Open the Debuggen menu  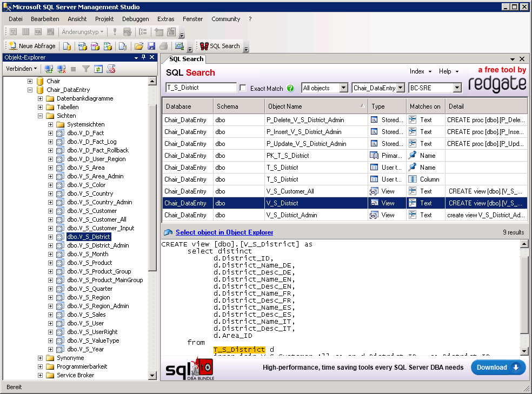[135, 19]
